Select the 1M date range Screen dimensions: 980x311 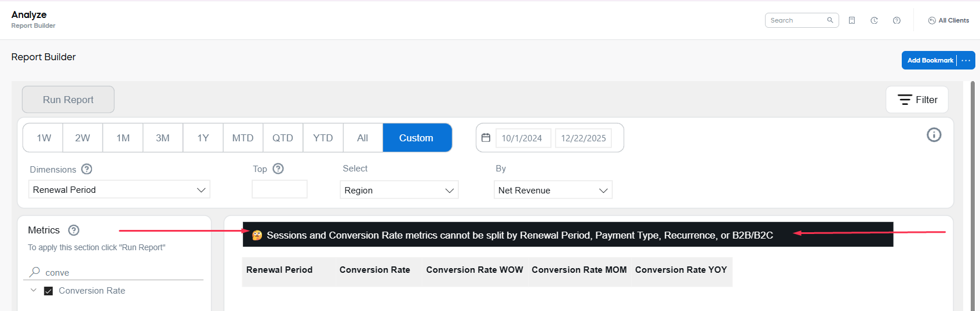click(x=123, y=138)
